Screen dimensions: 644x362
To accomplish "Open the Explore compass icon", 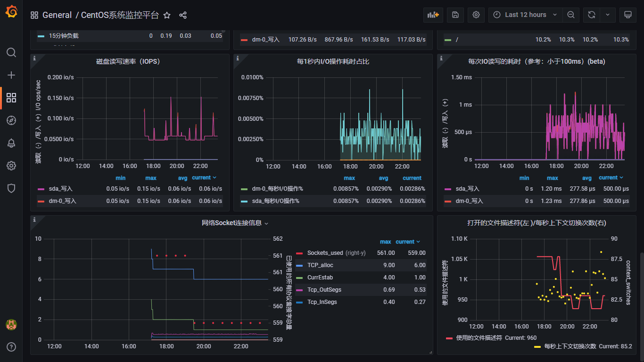I will (x=11, y=120).
